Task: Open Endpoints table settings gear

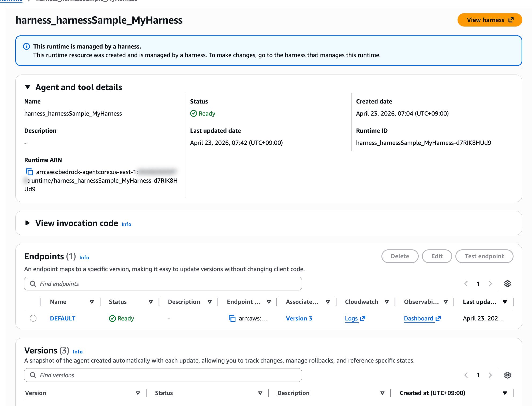Action: [x=507, y=284]
